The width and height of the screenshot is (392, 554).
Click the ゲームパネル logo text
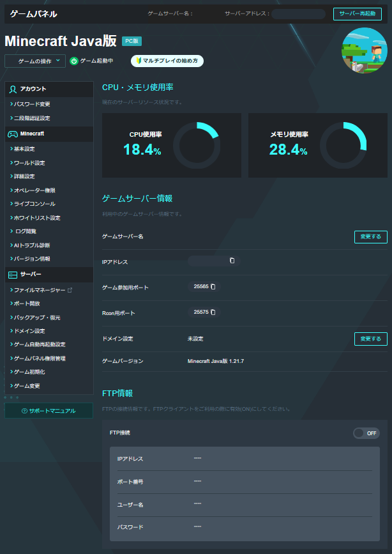[x=34, y=14]
